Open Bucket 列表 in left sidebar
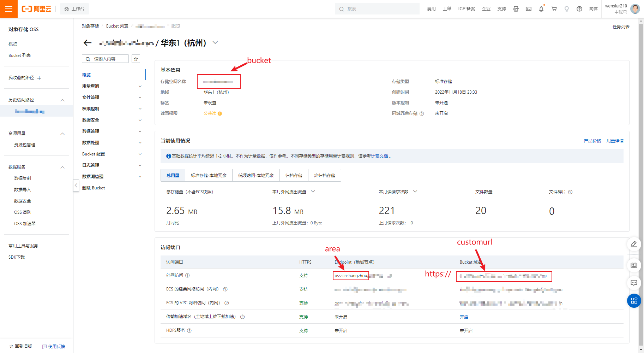Image resolution: width=644 pixels, height=353 pixels. [x=19, y=55]
